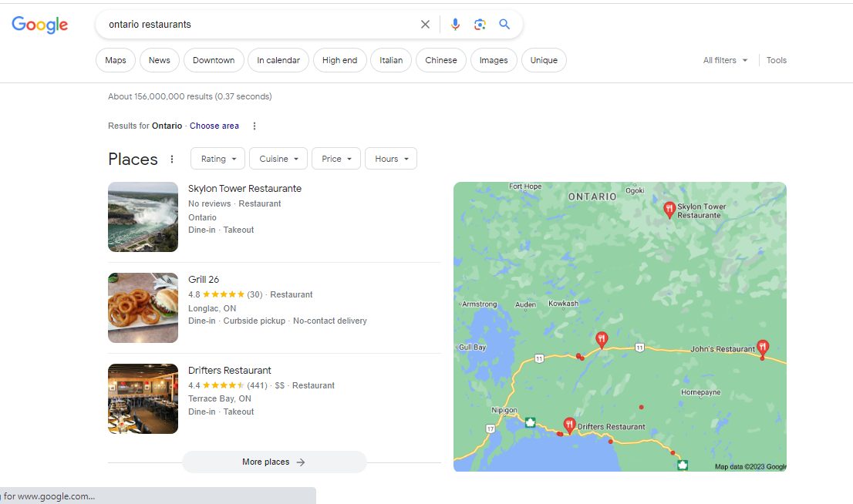The image size is (853, 504).
Task: Click the Google logo
Action: click(x=39, y=25)
